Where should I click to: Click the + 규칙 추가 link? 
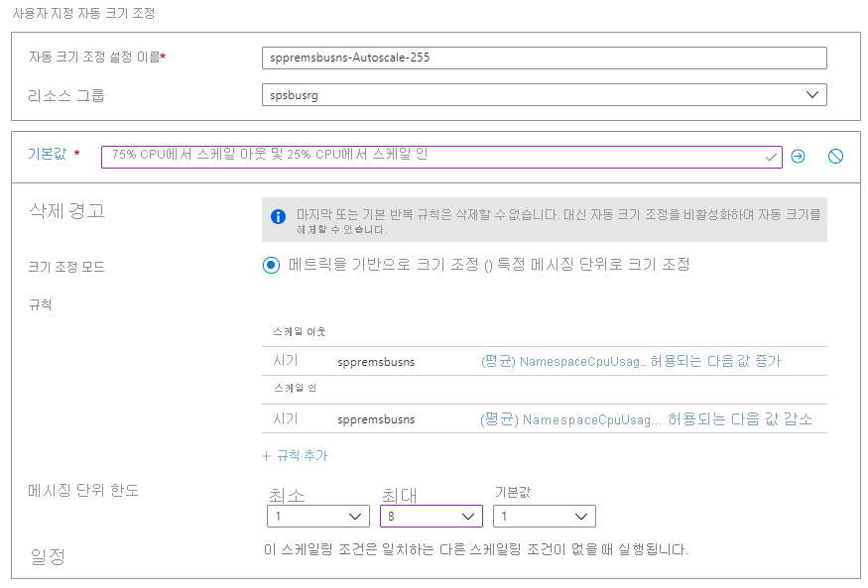[x=295, y=456]
